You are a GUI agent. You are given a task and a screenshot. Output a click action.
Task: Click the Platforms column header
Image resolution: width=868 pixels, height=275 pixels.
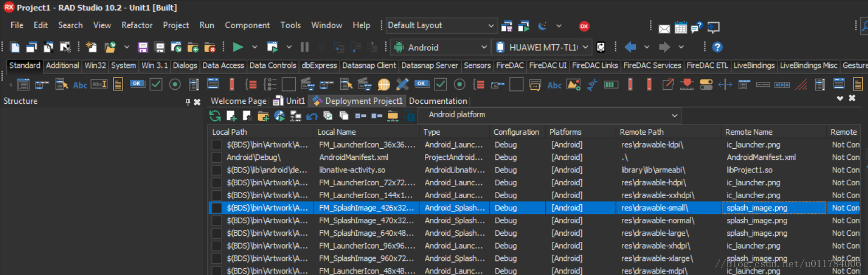[x=581, y=132]
